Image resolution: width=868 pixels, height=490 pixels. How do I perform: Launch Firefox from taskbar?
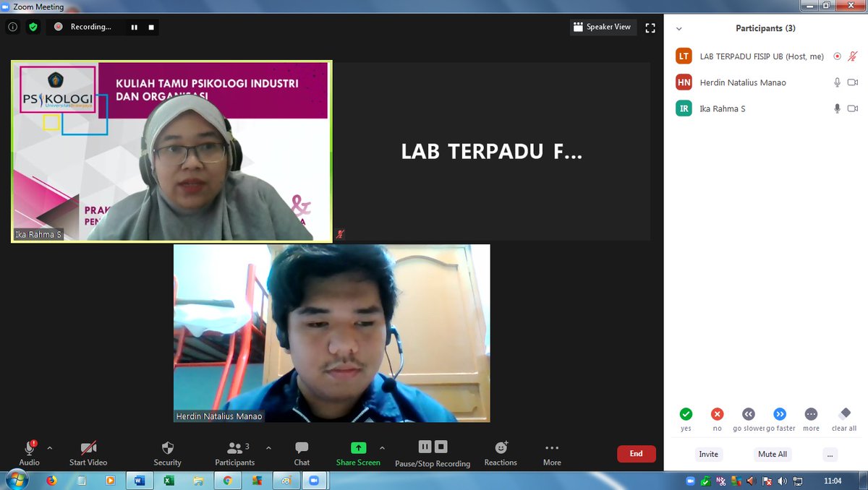(51, 480)
